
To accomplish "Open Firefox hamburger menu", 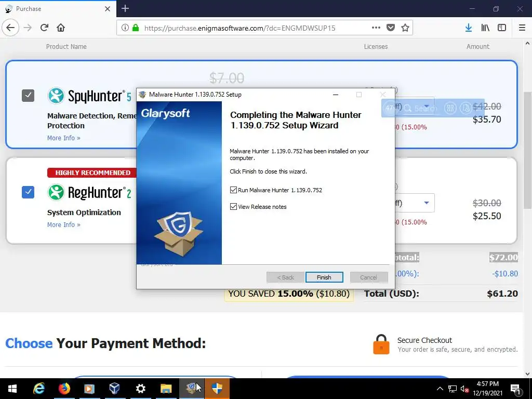I will (522, 28).
